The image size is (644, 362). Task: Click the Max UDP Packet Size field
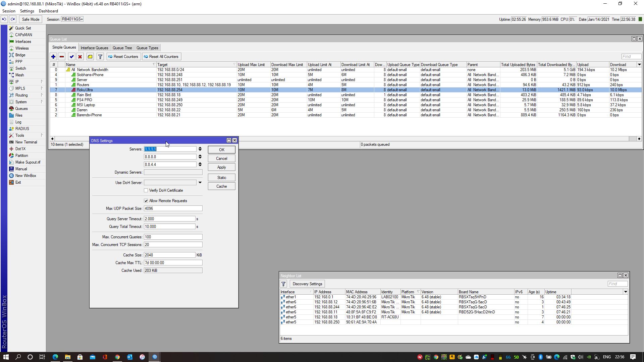(x=173, y=208)
